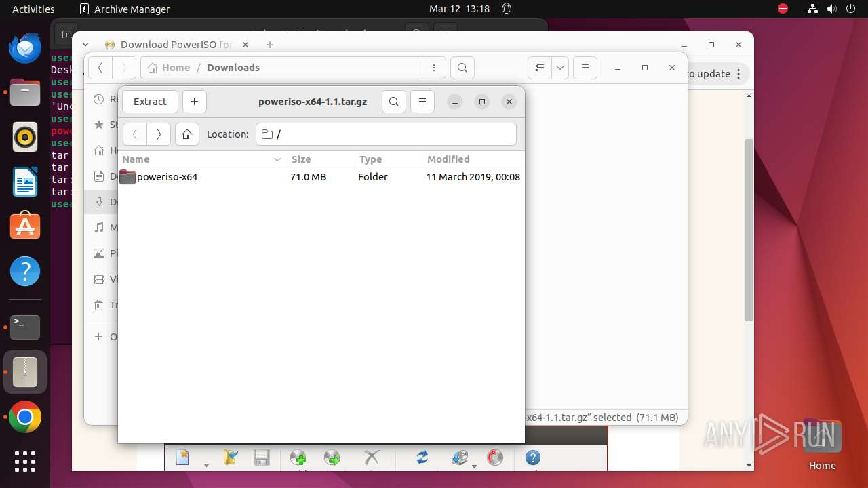The width and height of the screenshot is (868, 488).
Task: Sort archive list by Type column
Action: (x=388, y=159)
